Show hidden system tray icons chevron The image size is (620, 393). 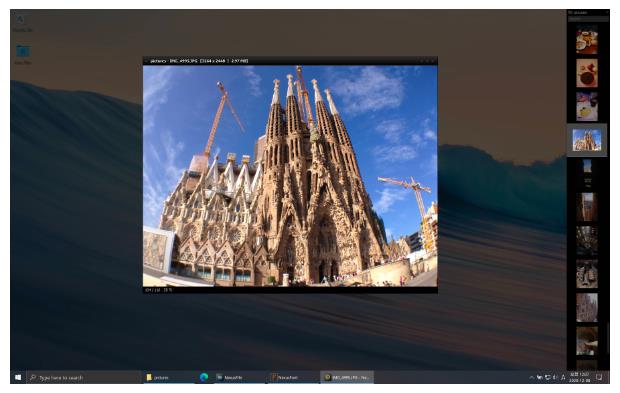point(531,378)
